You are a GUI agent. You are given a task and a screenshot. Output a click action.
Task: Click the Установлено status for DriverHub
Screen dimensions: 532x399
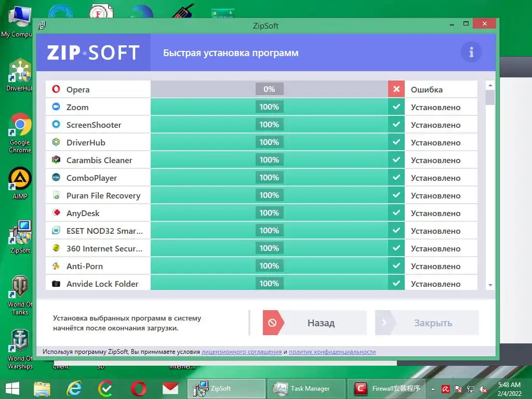point(436,142)
